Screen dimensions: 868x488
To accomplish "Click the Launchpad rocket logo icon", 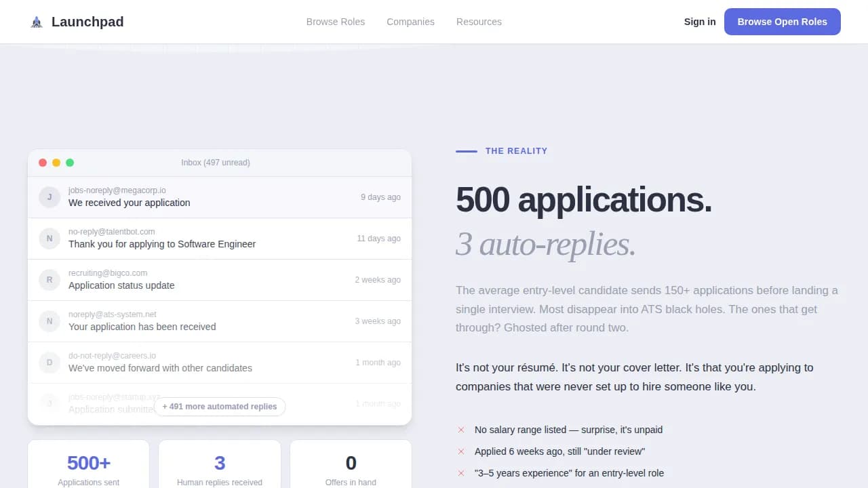I will pos(37,22).
